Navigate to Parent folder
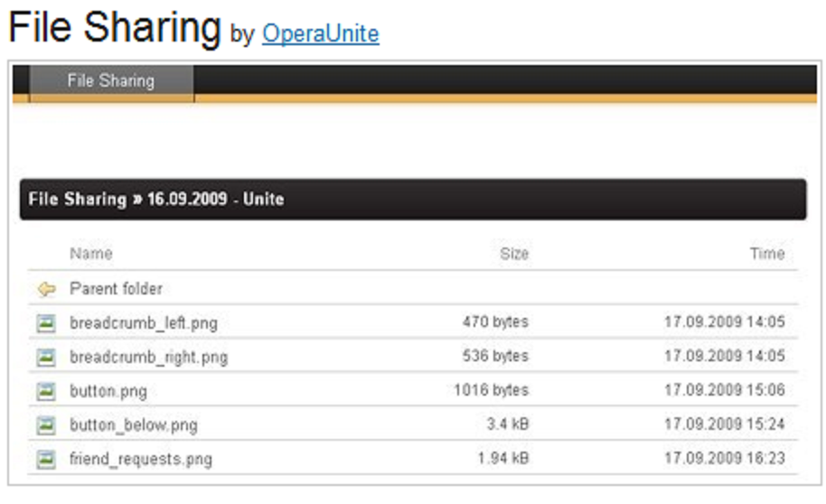 coord(117,289)
